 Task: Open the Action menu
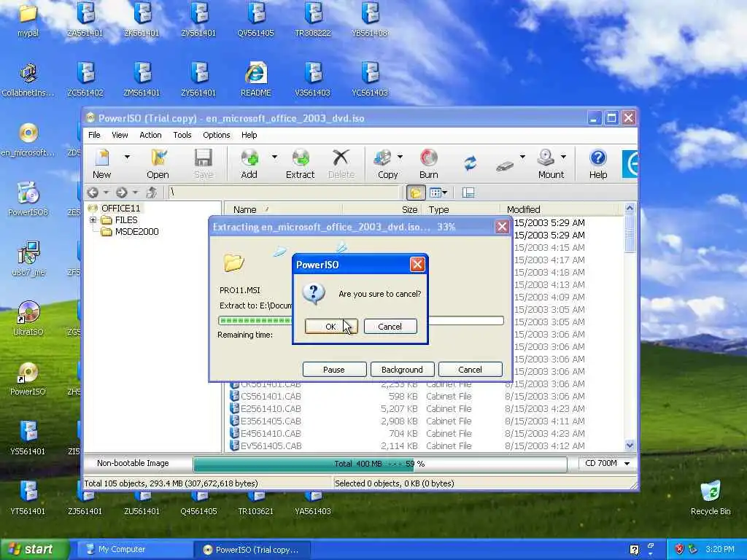[x=150, y=135]
